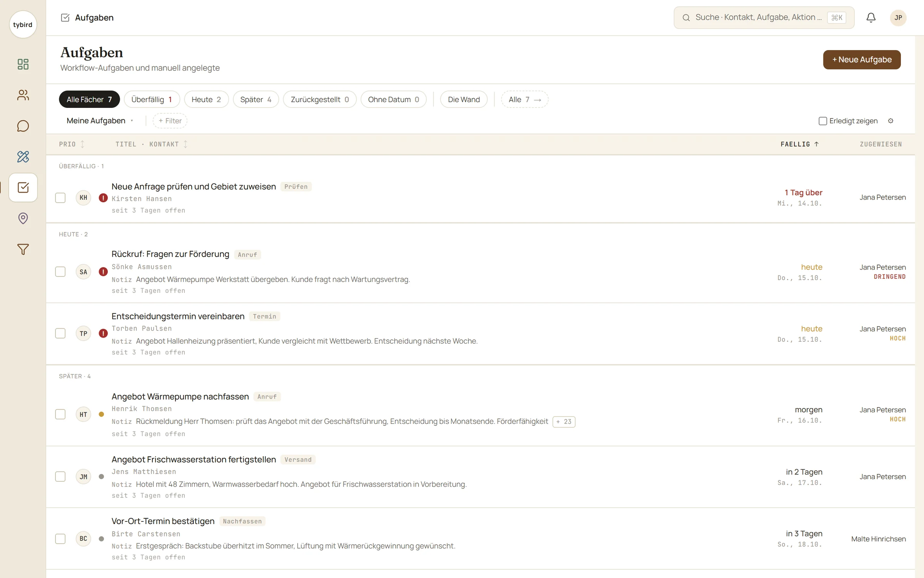Open the Meine Aufgaben dropdown

click(100, 121)
